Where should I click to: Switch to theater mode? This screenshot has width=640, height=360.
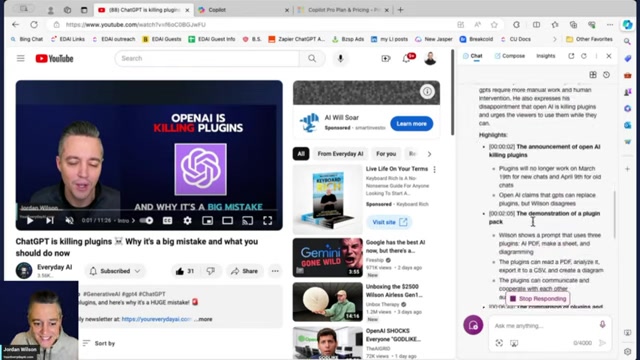tap(227, 220)
